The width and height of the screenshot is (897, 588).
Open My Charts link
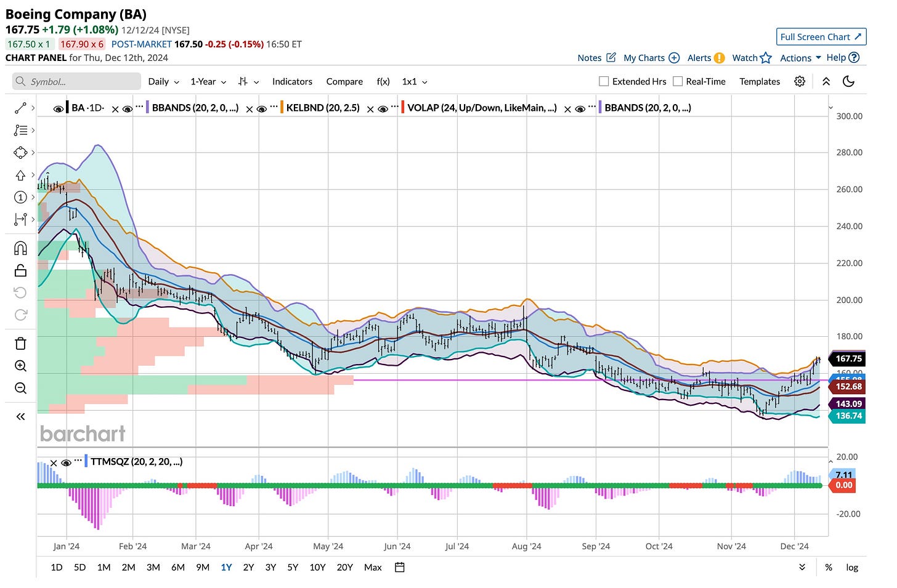651,58
